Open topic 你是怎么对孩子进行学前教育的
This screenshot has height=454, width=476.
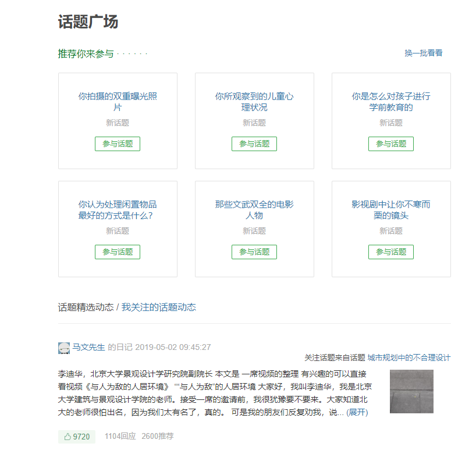(x=391, y=102)
